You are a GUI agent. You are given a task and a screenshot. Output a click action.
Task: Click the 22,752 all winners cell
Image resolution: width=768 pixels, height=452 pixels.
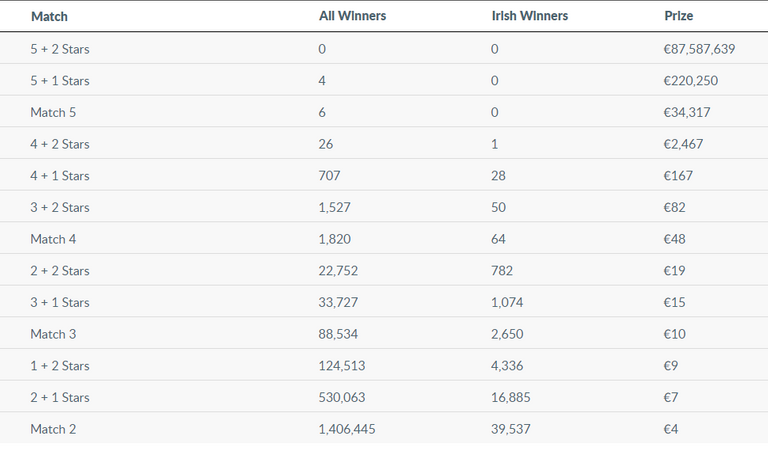[x=338, y=271]
